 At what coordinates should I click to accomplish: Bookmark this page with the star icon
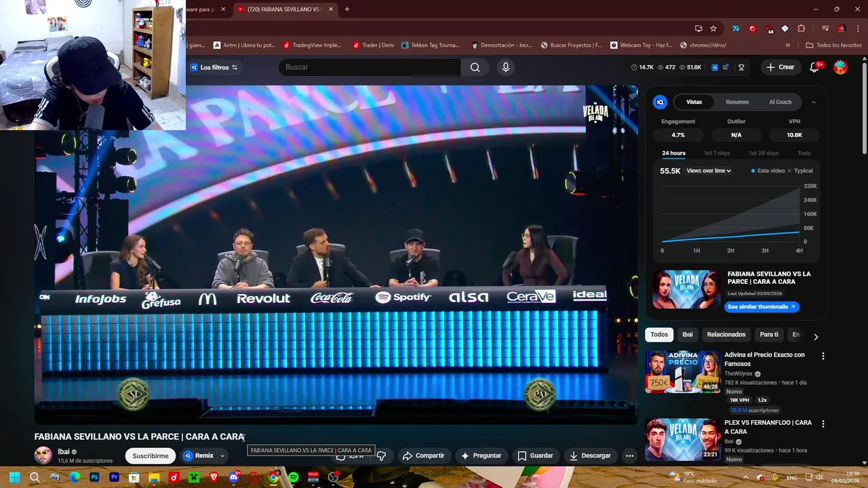[713, 28]
